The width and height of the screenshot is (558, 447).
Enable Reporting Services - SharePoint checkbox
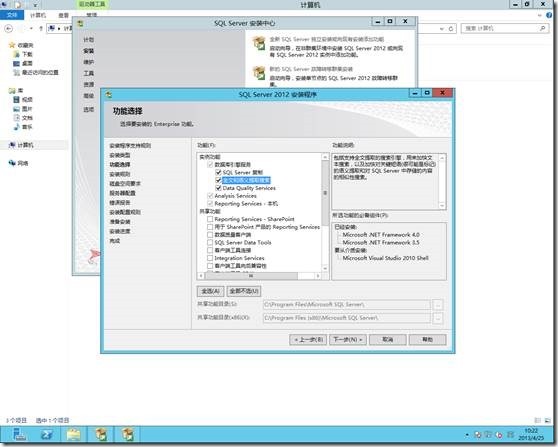(x=210, y=219)
